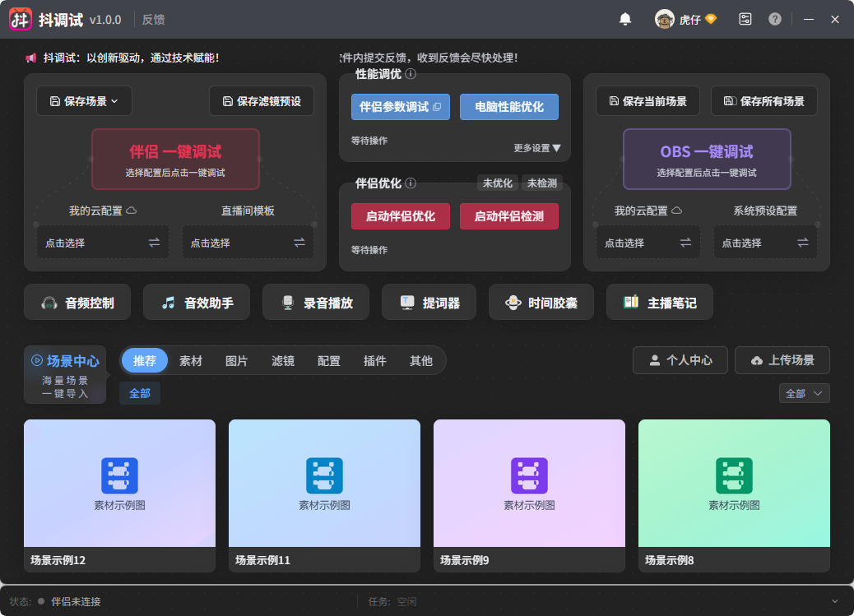Image resolution: width=854 pixels, height=616 pixels.
Task: Switch to the 插件 tab
Action: click(x=374, y=360)
